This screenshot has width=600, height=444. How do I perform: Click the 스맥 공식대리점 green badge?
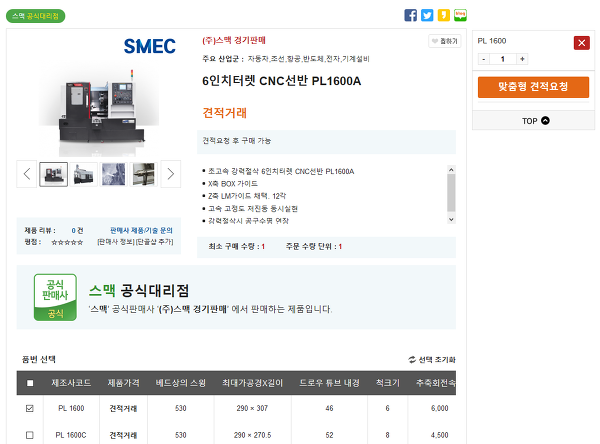[x=36, y=16]
